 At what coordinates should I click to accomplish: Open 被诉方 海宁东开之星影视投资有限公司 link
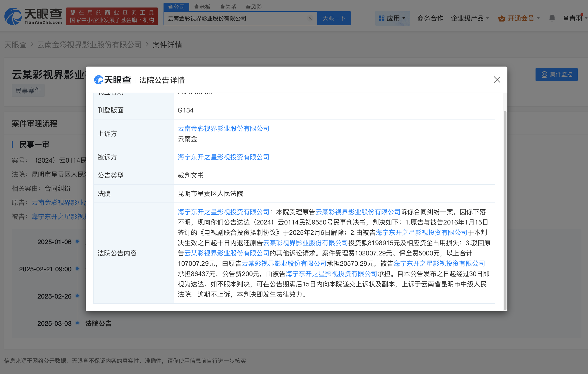point(223,157)
